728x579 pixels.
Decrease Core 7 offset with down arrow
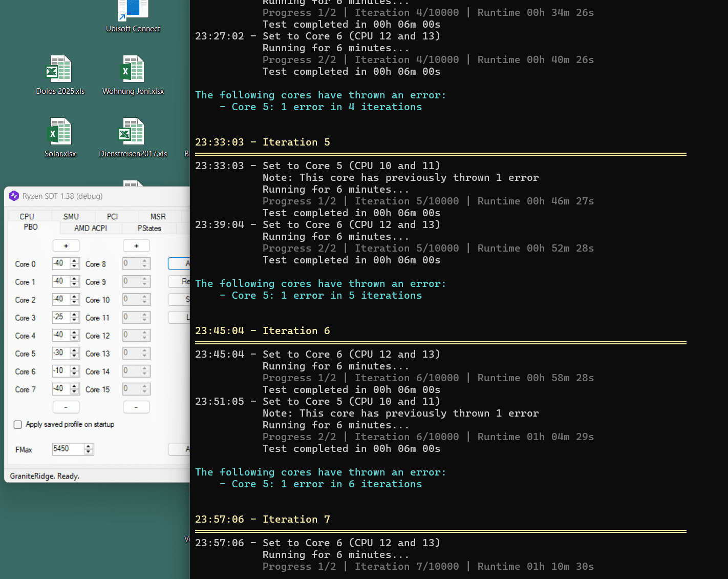point(75,392)
